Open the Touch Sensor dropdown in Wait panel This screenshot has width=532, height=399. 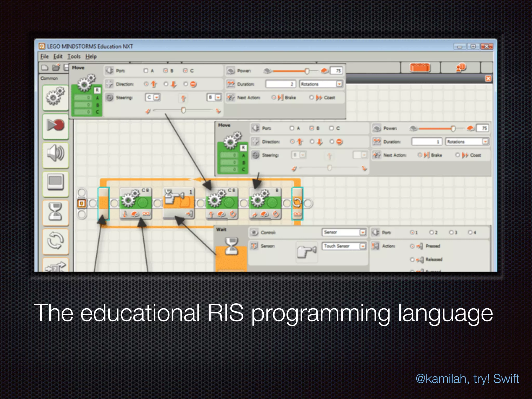point(344,246)
